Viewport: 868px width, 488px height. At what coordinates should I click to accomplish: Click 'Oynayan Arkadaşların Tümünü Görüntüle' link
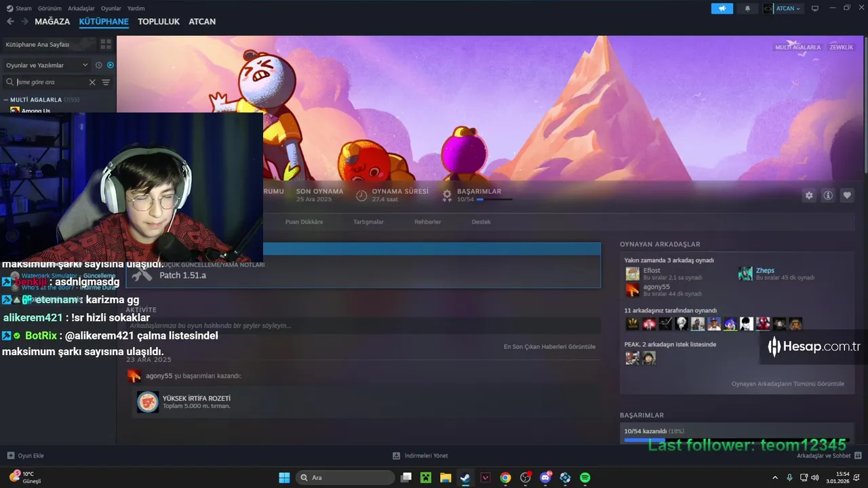[788, 384]
